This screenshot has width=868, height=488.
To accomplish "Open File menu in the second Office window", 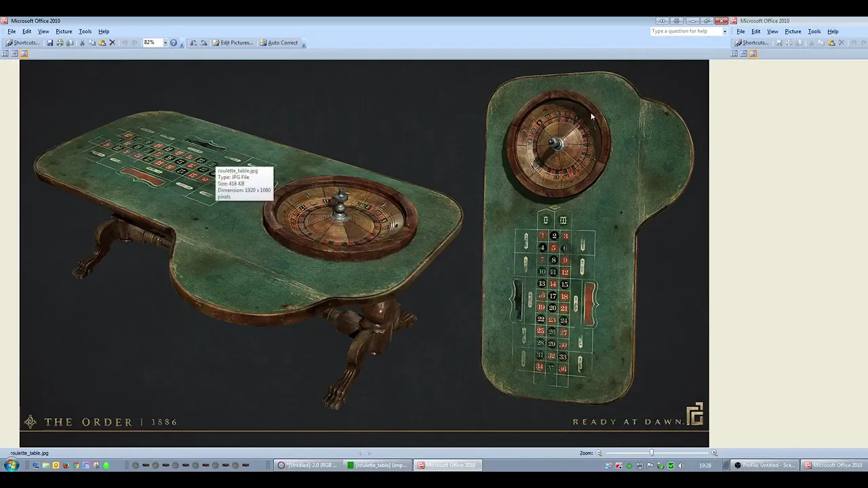I will 741,31.
